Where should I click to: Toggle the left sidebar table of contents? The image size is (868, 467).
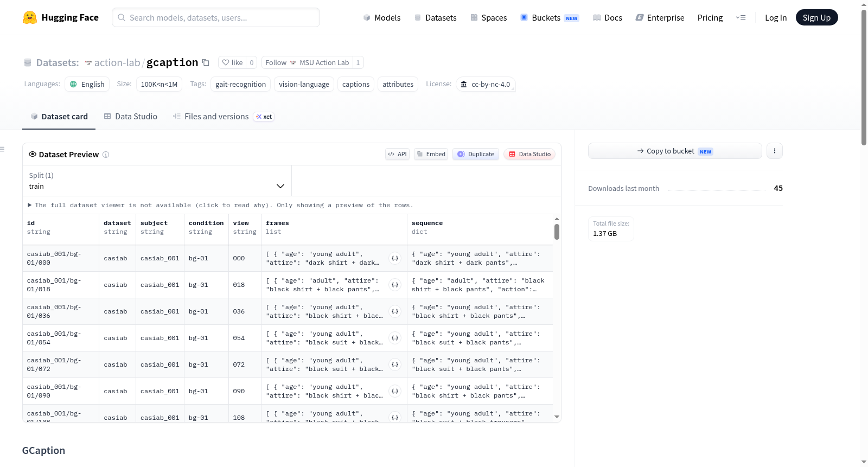tap(3, 149)
